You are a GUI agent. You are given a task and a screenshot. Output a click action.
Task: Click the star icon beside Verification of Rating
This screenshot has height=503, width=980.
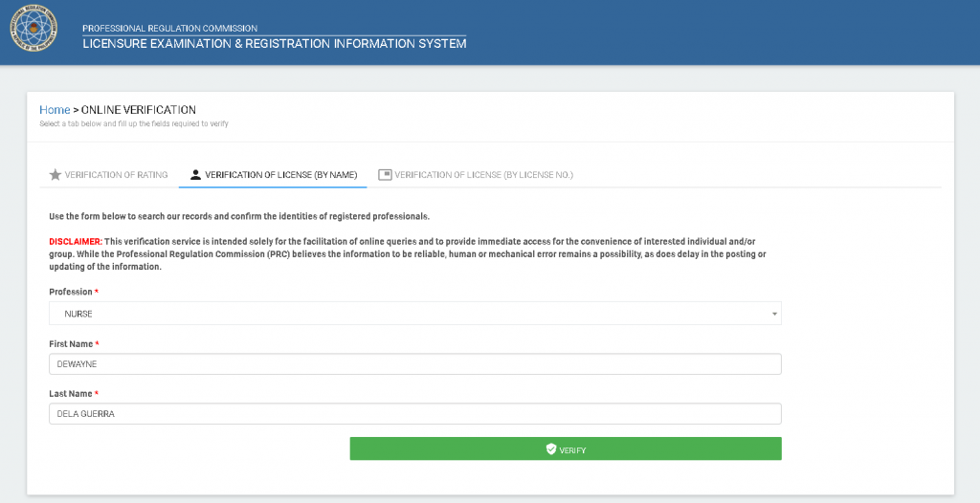click(55, 175)
